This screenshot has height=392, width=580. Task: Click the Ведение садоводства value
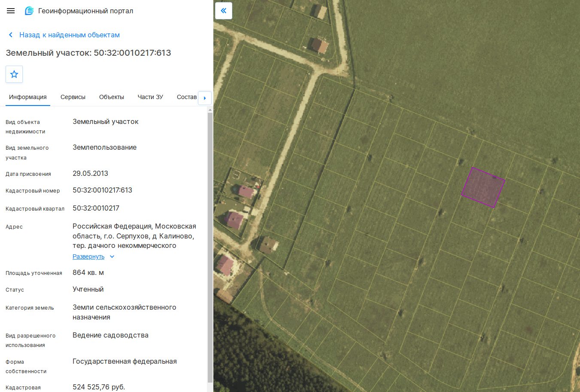coord(111,335)
